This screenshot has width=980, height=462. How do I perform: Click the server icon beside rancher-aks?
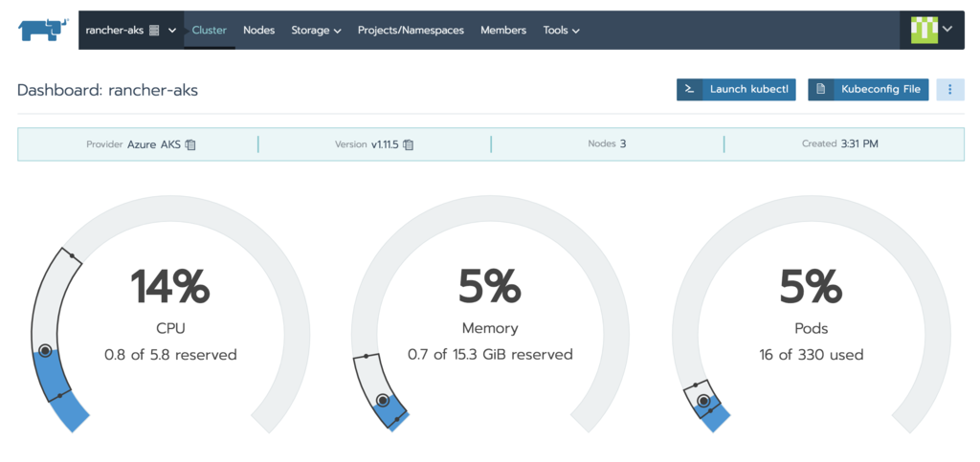[154, 30]
